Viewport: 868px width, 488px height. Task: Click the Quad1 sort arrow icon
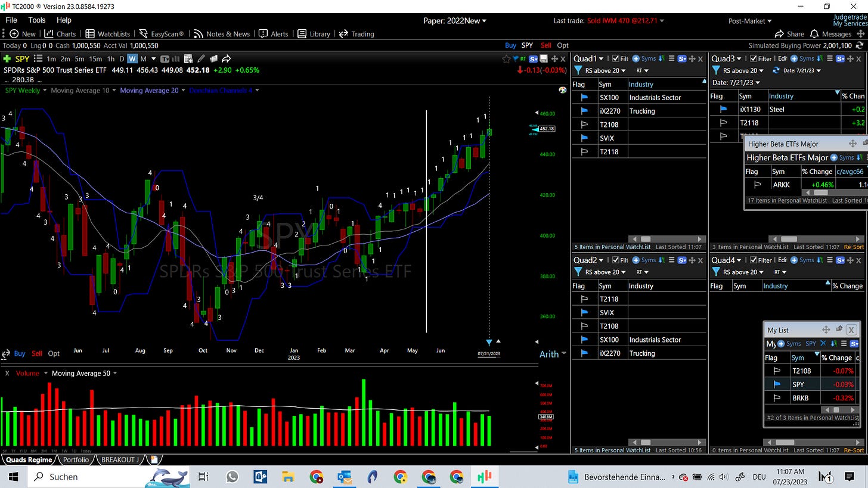pos(662,58)
